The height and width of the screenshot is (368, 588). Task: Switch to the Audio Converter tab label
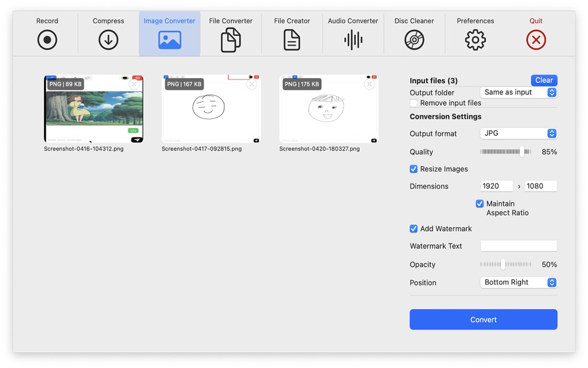(x=353, y=21)
